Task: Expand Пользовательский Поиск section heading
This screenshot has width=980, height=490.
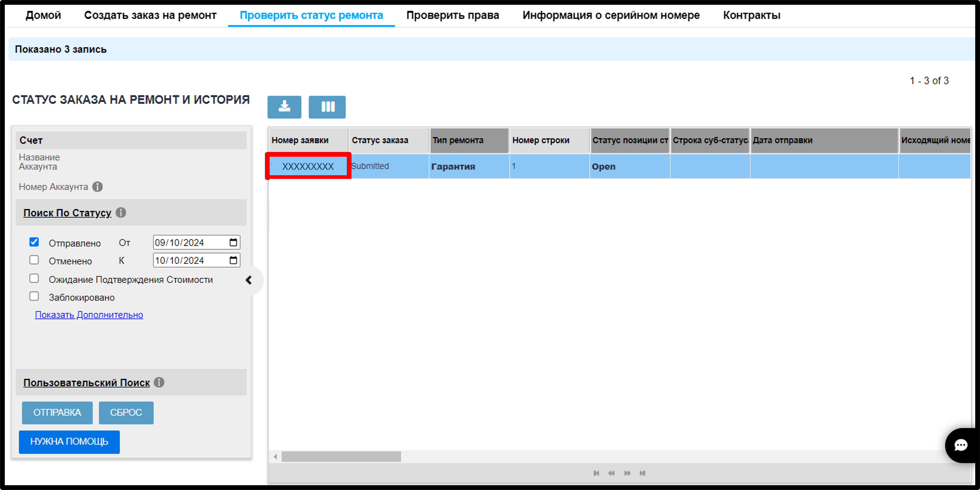Action: (87, 382)
